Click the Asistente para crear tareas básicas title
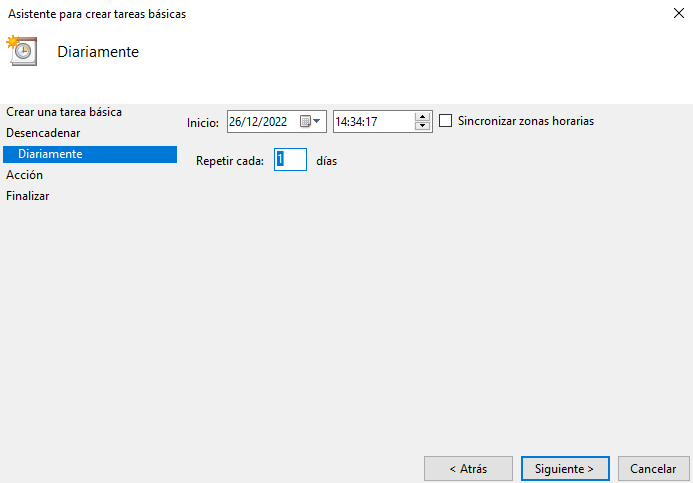The image size is (693, 483). pyautogui.click(x=97, y=15)
